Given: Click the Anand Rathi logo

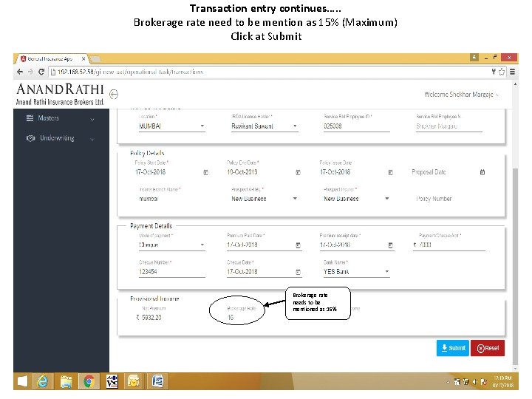Looking at the screenshot, I should 60,94.
